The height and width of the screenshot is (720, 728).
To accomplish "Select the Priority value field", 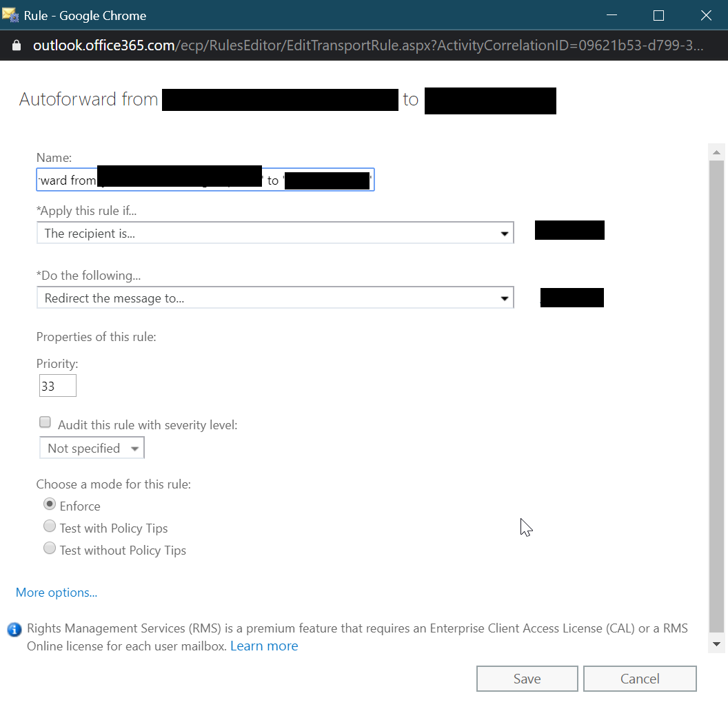I will [x=57, y=385].
